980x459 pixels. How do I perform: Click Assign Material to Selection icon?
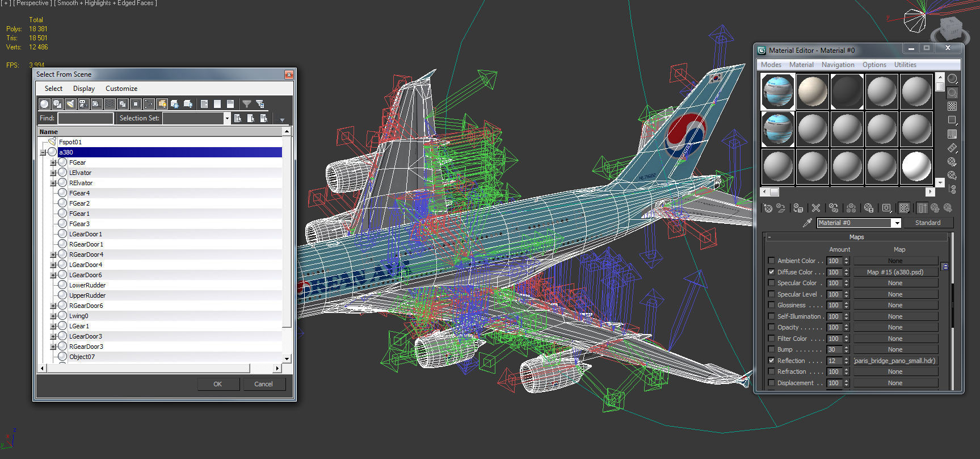[x=798, y=208]
